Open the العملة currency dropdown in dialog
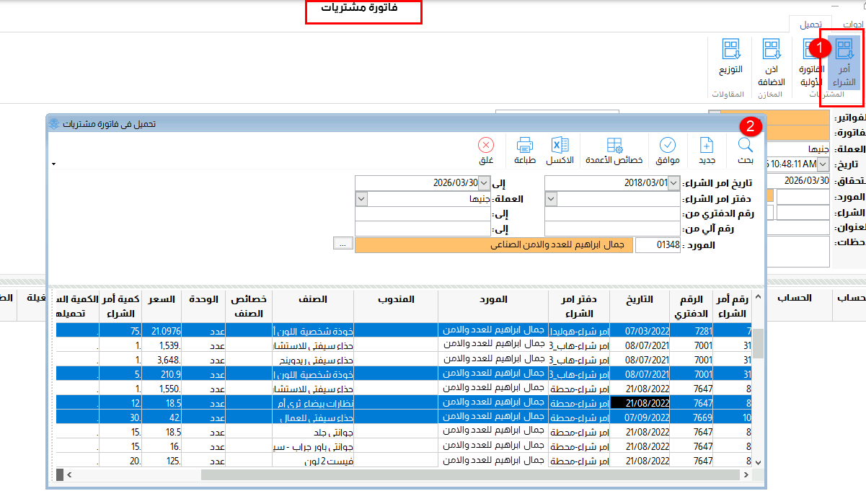 pos(362,198)
